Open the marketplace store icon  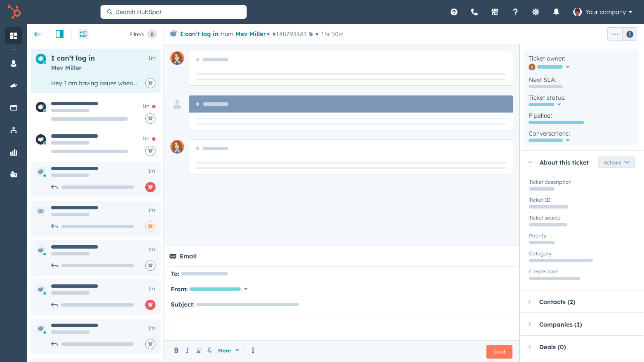click(494, 12)
